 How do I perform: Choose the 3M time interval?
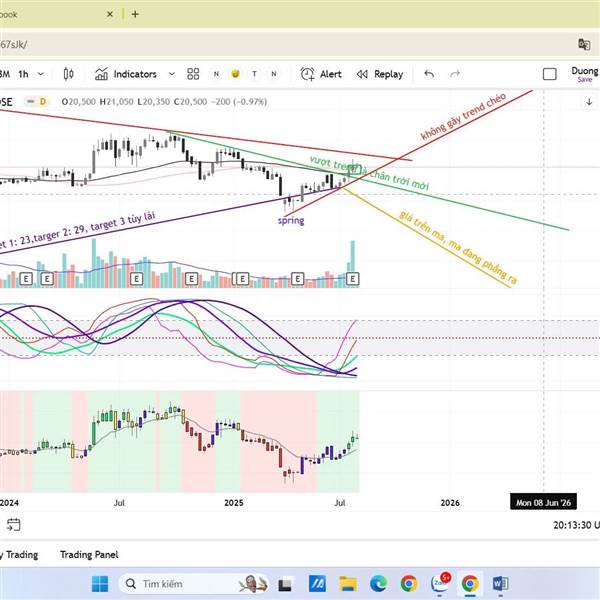pos(5,74)
